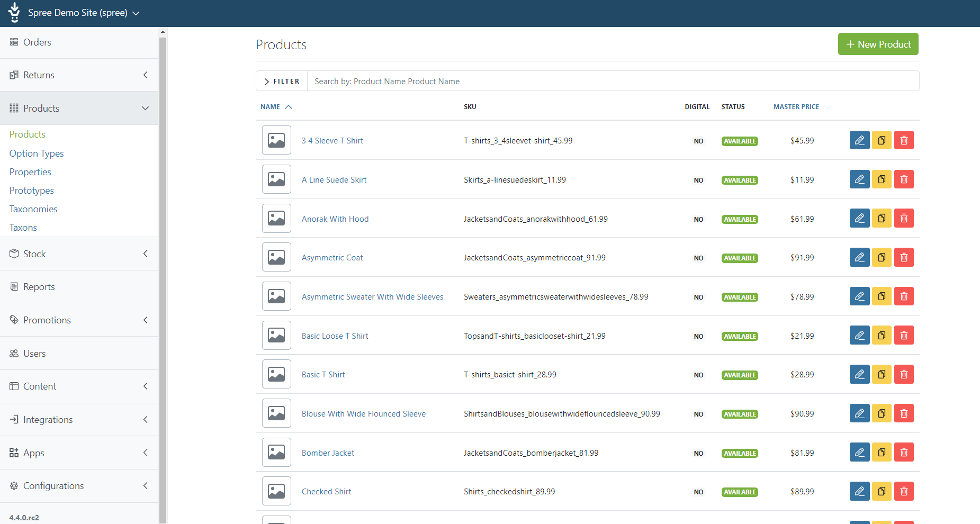Open the Users section
Viewport: 980px width, 524px height.
pos(34,353)
